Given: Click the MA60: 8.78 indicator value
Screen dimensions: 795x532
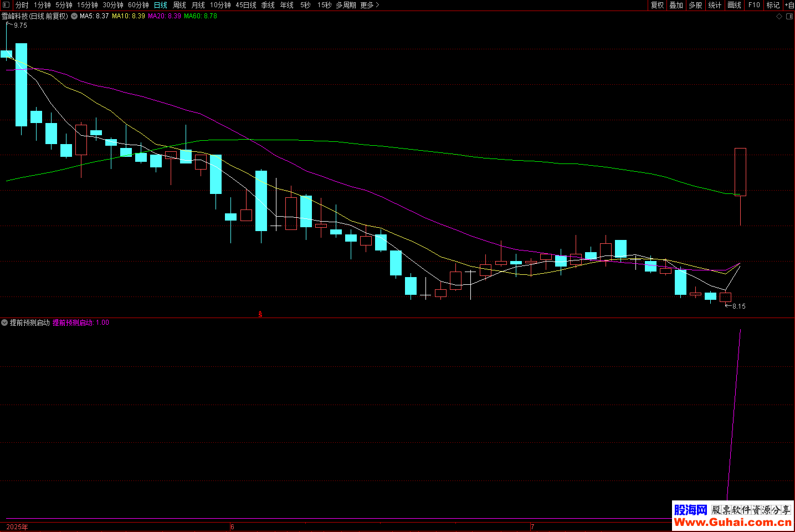Looking at the screenshot, I should pyautogui.click(x=201, y=16).
